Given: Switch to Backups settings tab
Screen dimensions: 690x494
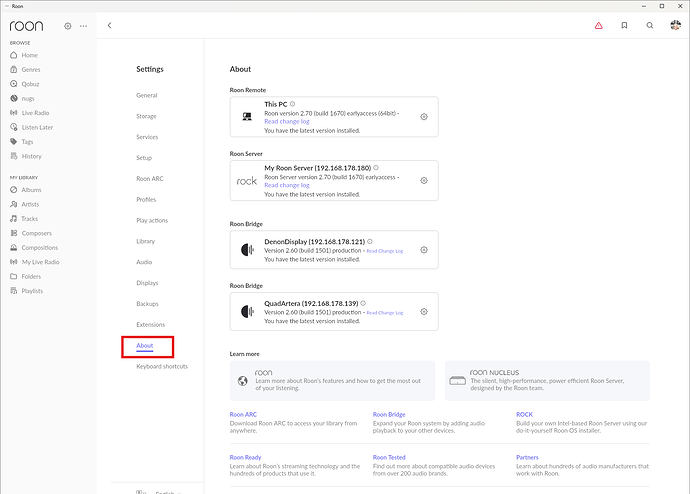Looking at the screenshot, I should click(147, 304).
